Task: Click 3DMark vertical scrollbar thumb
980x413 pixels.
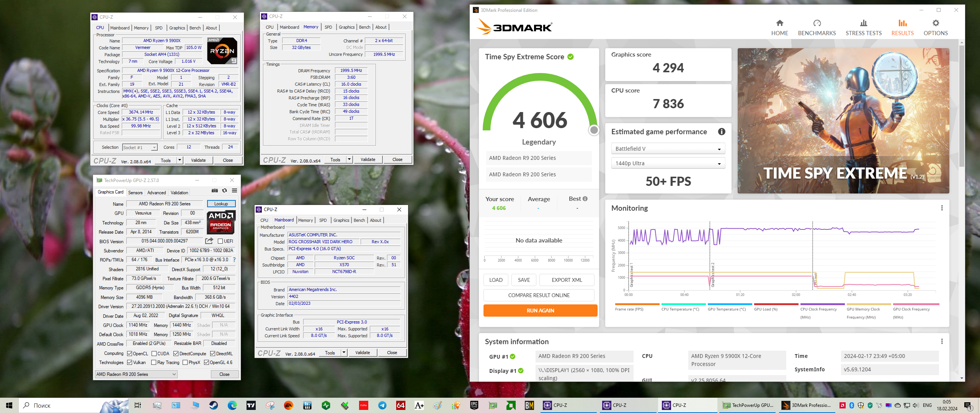Action: pos(962,106)
